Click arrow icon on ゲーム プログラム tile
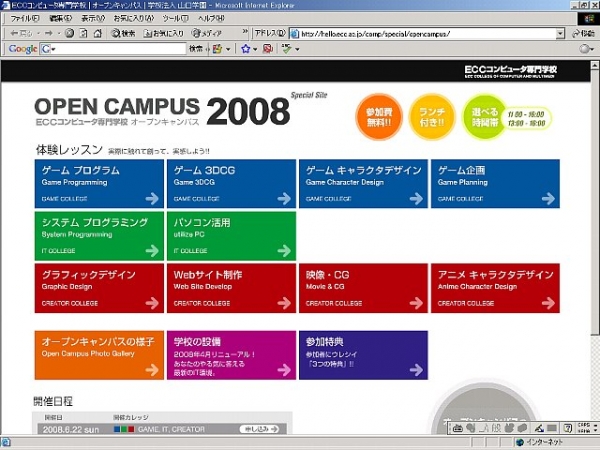 152,198
